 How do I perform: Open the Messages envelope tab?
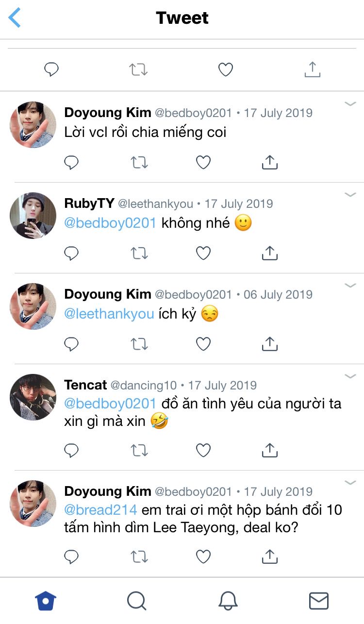coord(318,601)
